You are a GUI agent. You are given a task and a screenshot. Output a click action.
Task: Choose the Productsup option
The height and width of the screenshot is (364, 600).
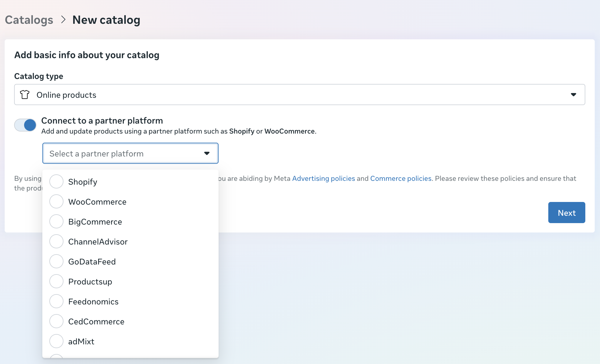tap(56, 282)
